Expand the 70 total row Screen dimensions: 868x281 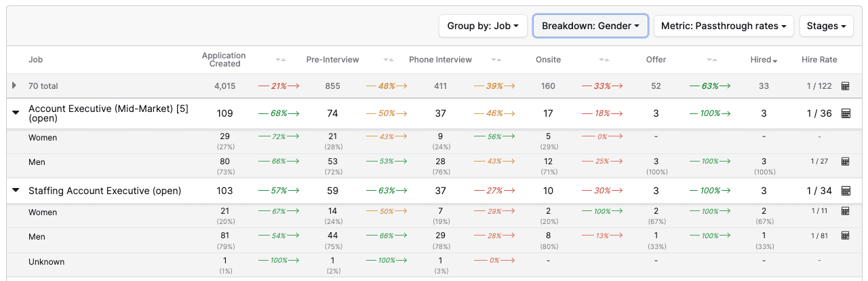pyautogui.click(x=15, y=86)
